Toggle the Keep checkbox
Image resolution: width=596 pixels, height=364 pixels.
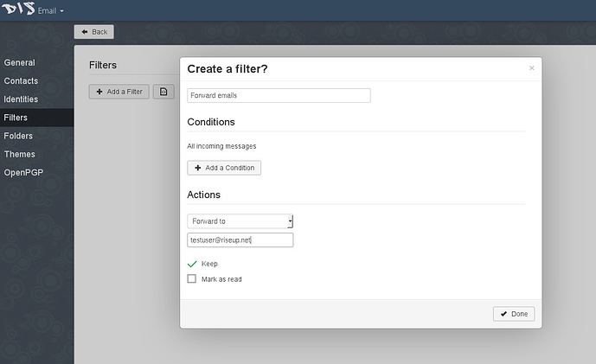192,264
